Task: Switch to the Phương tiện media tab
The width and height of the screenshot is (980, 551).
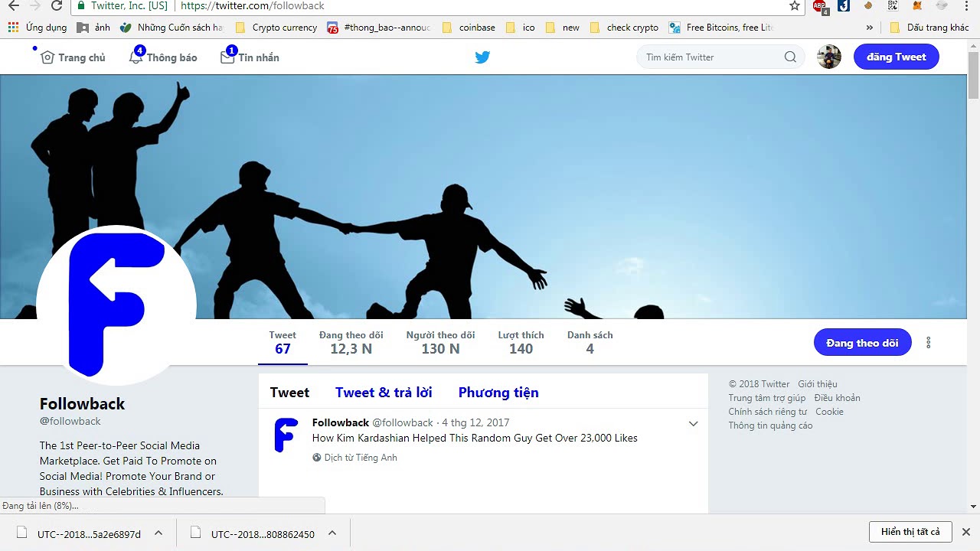Action: pos(498,393)
